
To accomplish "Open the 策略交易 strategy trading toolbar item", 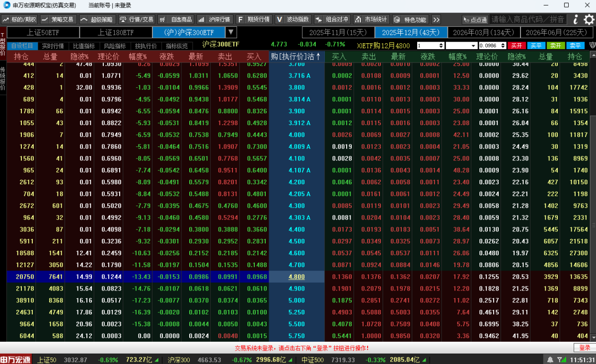I will (58, 19).
